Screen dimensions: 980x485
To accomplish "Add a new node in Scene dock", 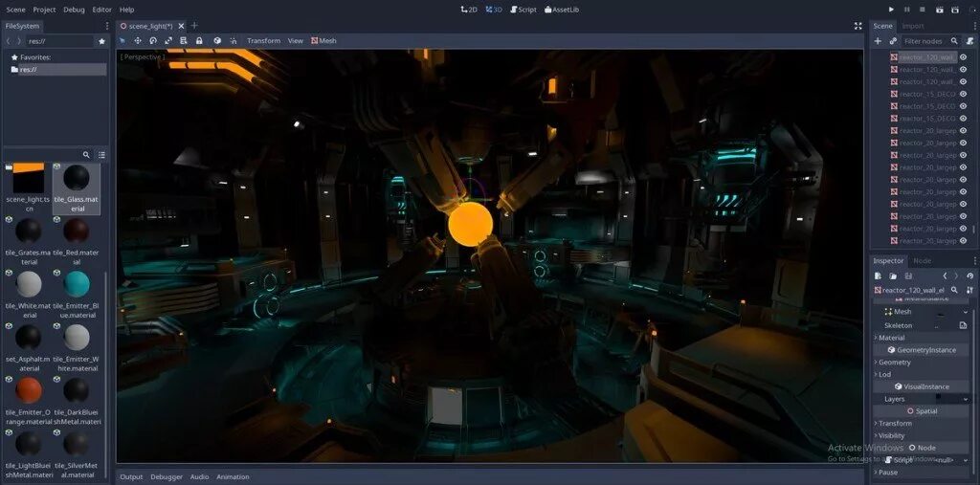I will [878, 40].
